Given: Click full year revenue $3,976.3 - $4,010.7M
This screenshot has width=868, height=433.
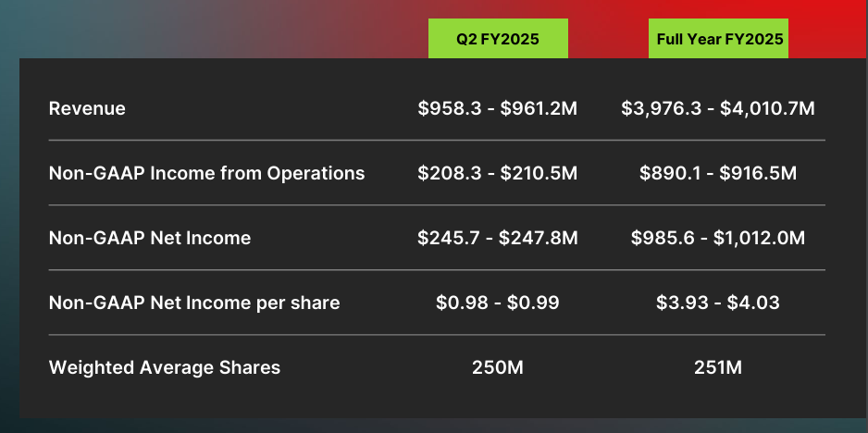Looking at the screenshot, I should 718,108.
